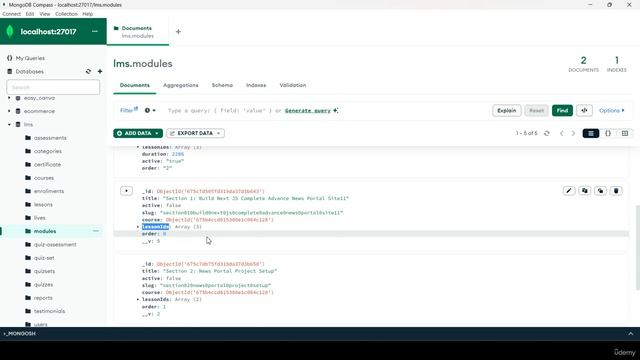Open the categories collection folder
This screenshot has width=640, height=360.
(x=48, y=151)
